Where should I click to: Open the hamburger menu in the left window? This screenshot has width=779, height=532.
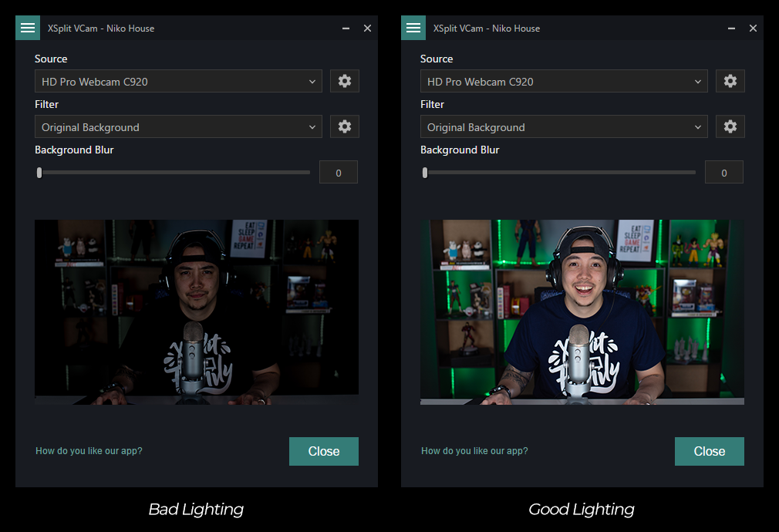click(28, 28)
